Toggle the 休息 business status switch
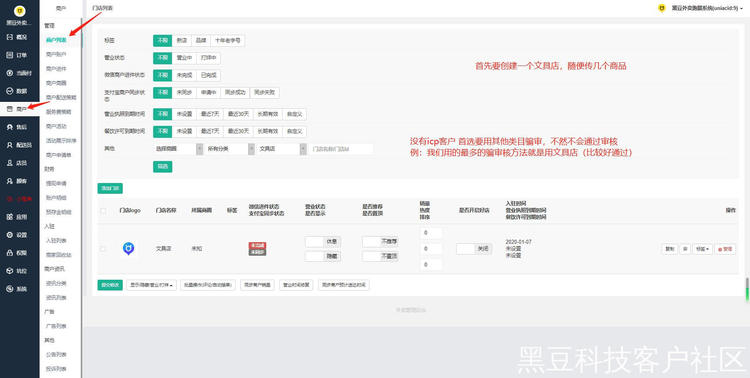Screen dimensions: 750x378 [x=323, y=242]
